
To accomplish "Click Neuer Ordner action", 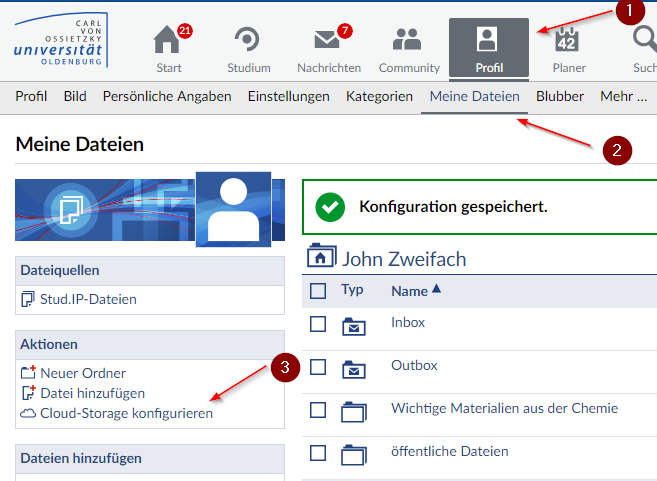I will 82,373.
